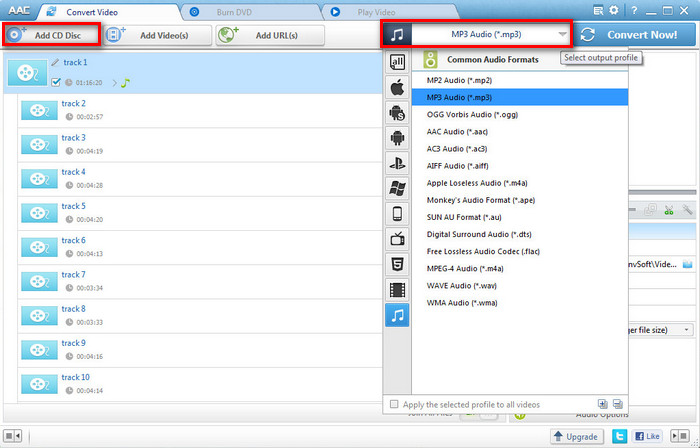
Task: Toggle the left panel collapse icon in status bar
Action: pyautogui.click(x=12, y=436)
